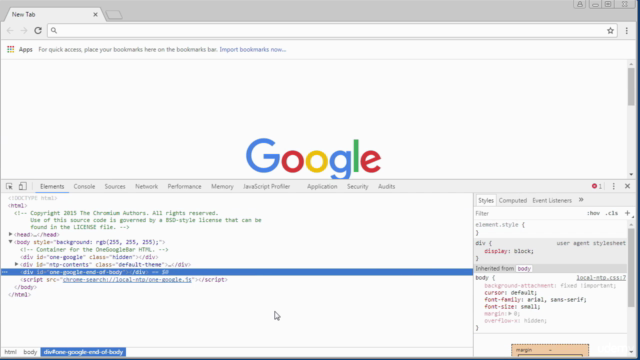
Task: Click display: block property
Action: tap(509, 251)
